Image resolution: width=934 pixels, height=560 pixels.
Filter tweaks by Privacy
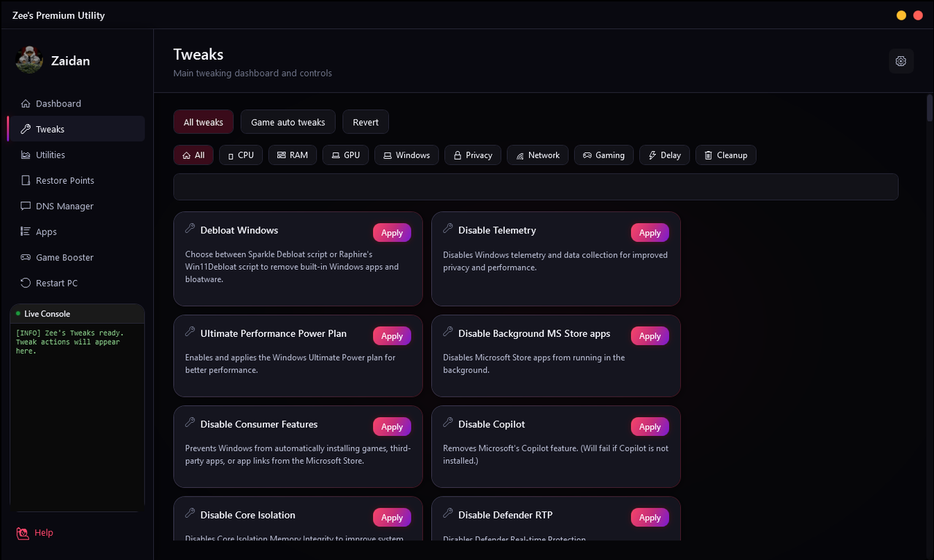click(473, 155)
